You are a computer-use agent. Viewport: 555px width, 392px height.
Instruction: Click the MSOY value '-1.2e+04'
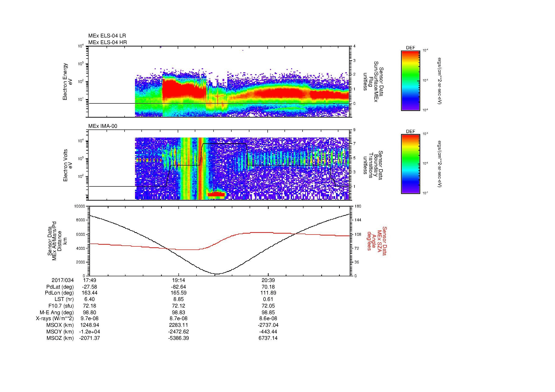(x=89, y=332)
